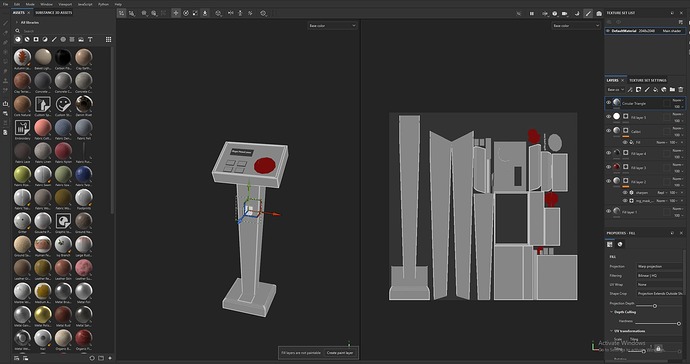Open the Viewport menu
Image resolution: width=690 pixels, height=364 pixels.
(65, 4)
